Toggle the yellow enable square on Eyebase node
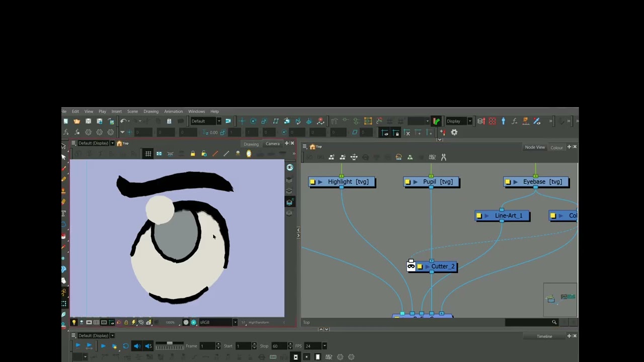Viewport: 644px width, 362px height. [508, 182]
